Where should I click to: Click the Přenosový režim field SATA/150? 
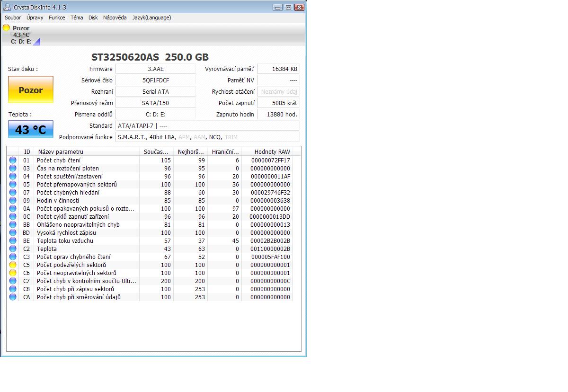click(x=156, y=103)
